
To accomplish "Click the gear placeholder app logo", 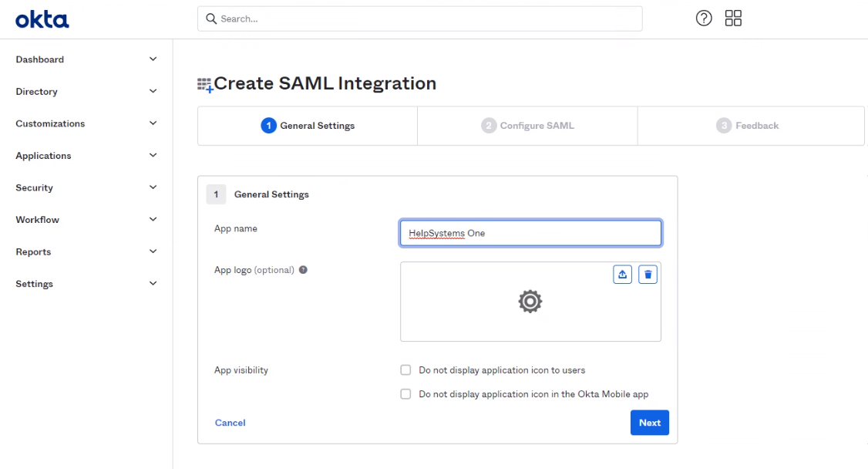I will click(x=530, y=302).
